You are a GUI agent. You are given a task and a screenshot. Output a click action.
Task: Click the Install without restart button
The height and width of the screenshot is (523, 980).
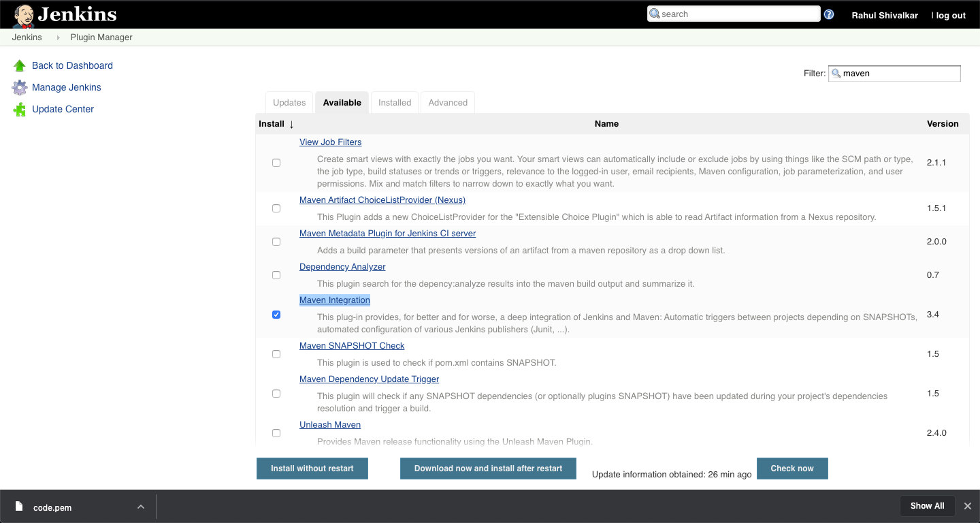click(312, 469)
